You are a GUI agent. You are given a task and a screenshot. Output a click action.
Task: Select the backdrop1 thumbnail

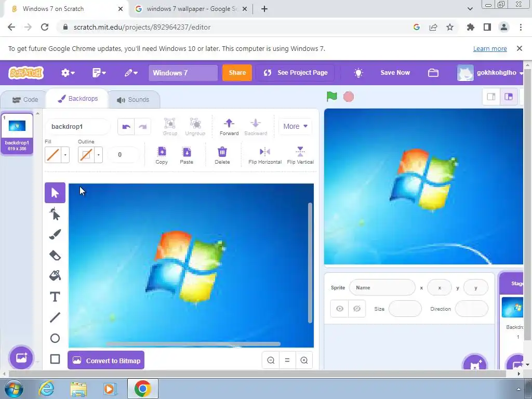(x=17, y=134)
